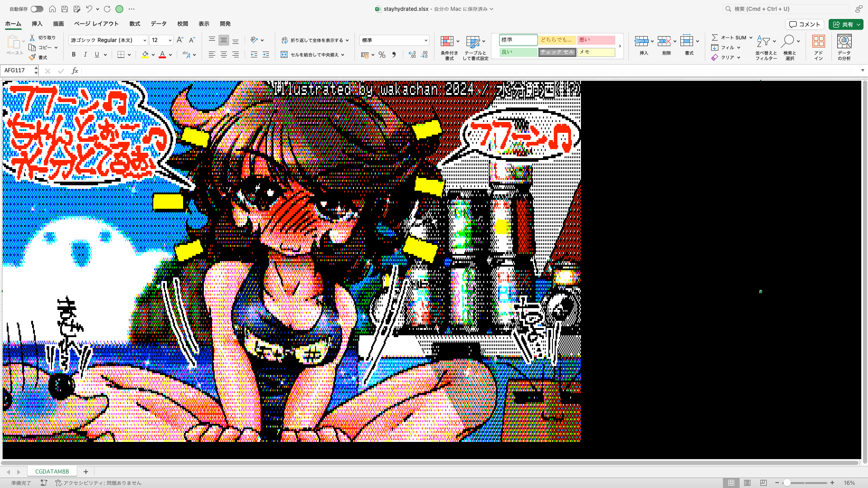Open the font size dropdown
Viewport: 868px width, 488px height.
(x=170, y=40)
